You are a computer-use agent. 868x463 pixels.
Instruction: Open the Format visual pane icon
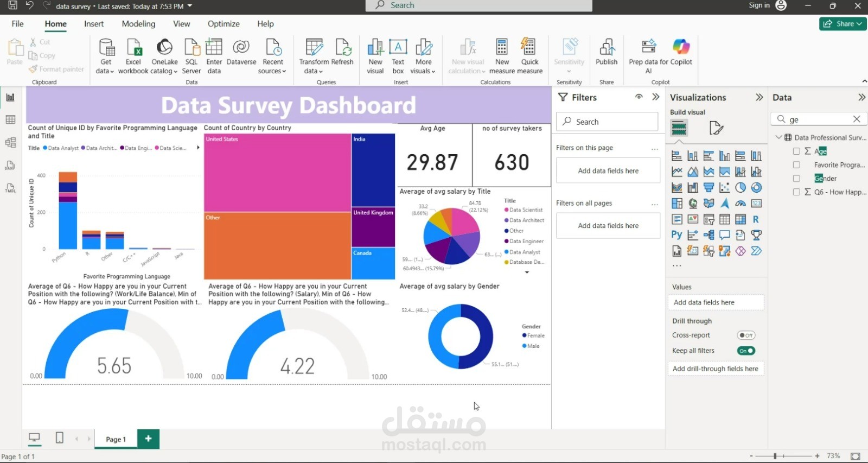(x=716, y=128)
